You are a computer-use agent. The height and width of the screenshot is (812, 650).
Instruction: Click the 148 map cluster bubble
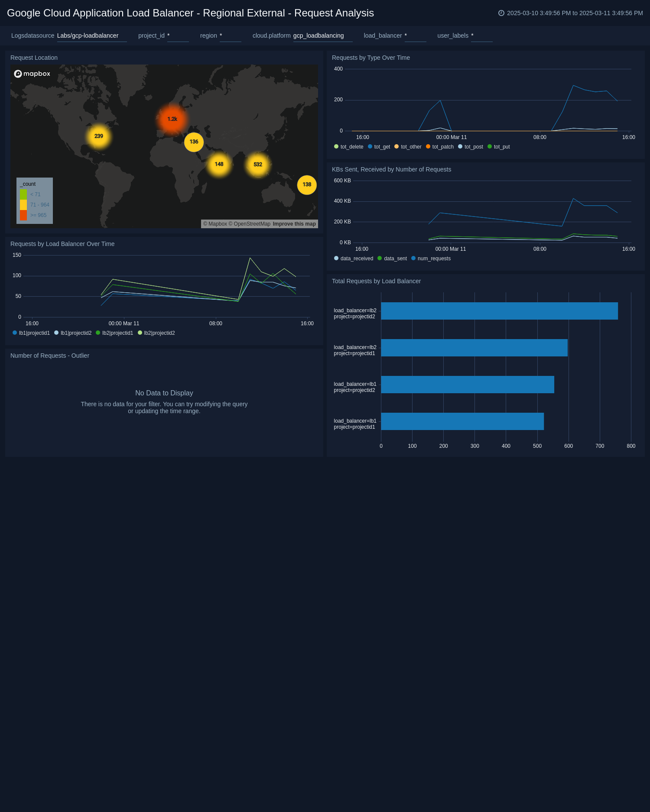pyautogui.click(x=219, y=164)
